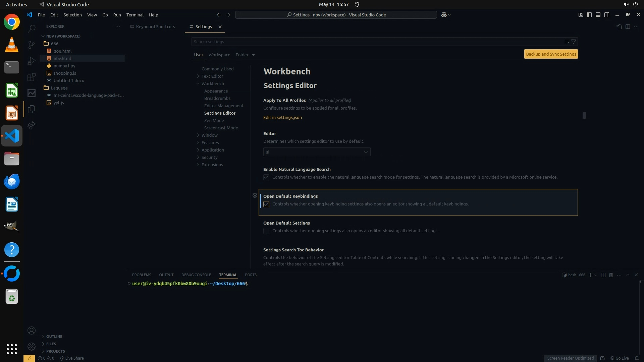Open Run and Debug view icon
This screenshot has width=644, height=362.
tap(32, 61)
